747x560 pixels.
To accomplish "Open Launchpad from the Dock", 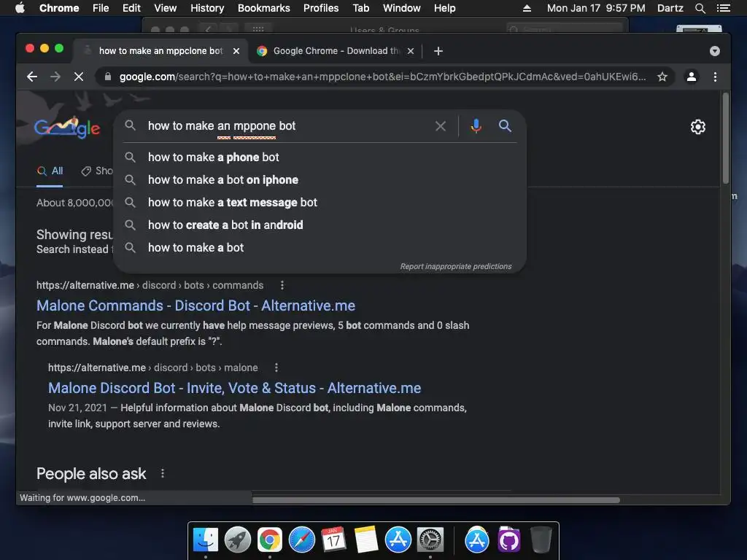I will (x=238, y=540).
